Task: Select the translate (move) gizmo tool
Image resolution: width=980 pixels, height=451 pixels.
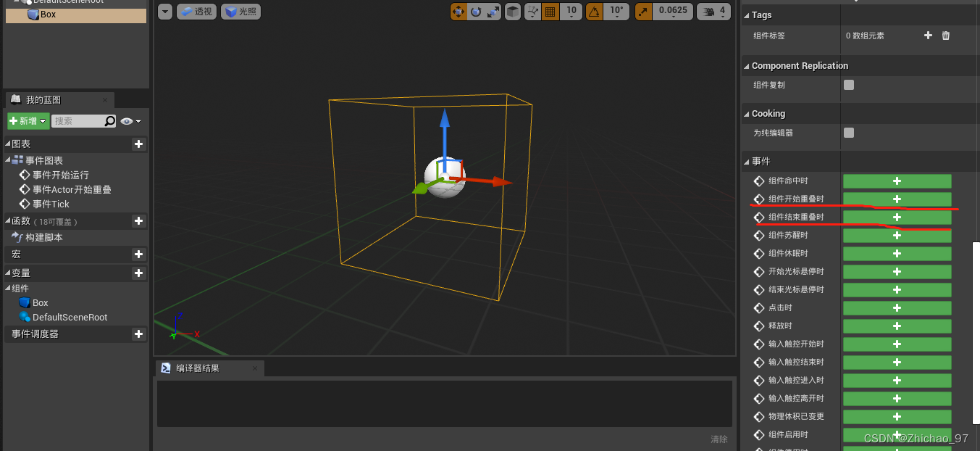Action: click(458, 12)
